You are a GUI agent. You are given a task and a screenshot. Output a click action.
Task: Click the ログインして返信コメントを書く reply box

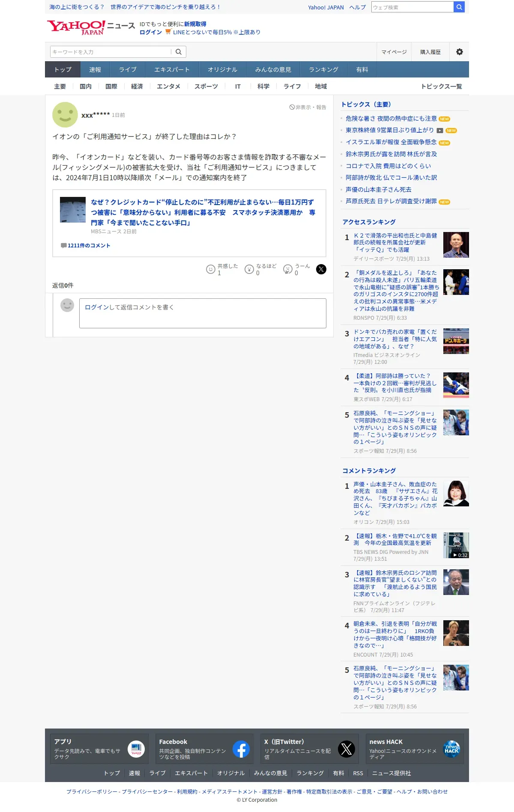pyautogui.click(x=203, y=313)
